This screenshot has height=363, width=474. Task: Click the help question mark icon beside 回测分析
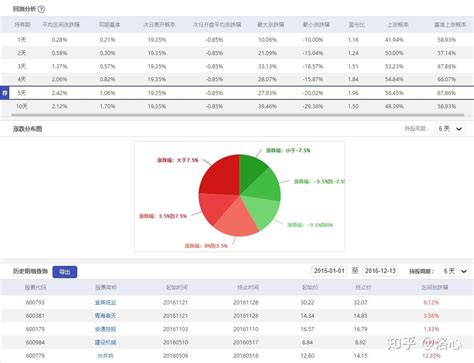(x=41, y=9)
